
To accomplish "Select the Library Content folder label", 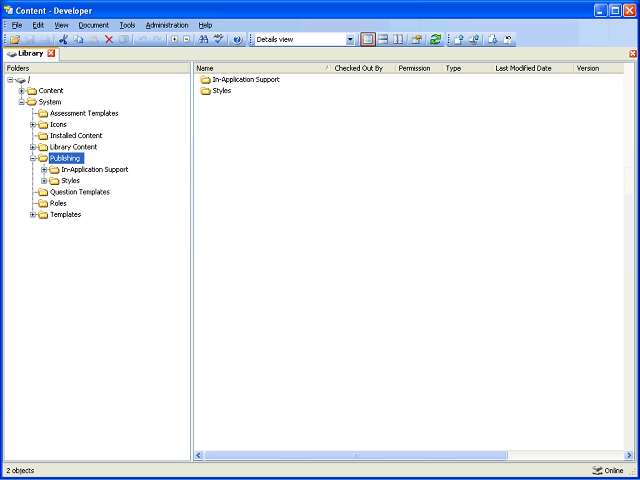I will click(x=73, y=147).
